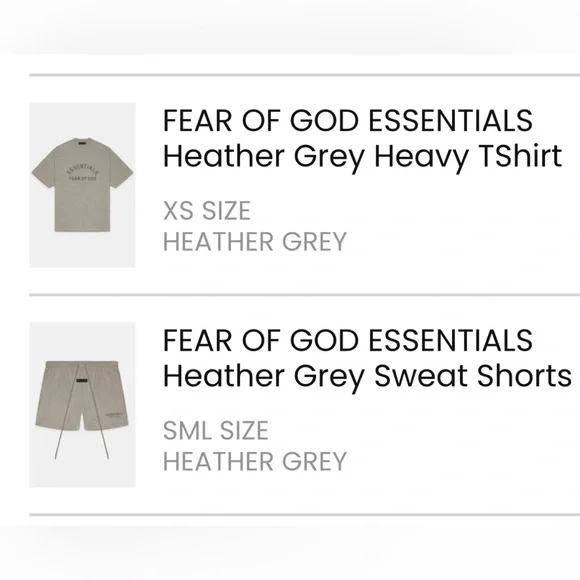Image resolution: width=580 pixels, height=580 pixels.
Task: Click FEAR OF GOD ESSENTIALS above TShirt
Action: click(x=348, y=121)
